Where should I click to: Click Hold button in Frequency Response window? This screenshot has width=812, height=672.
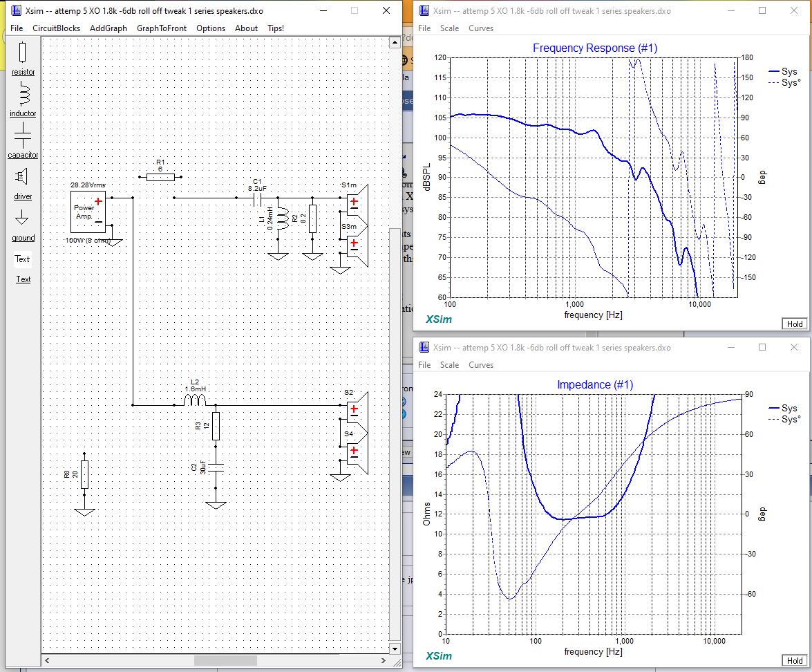click(795, 324)
